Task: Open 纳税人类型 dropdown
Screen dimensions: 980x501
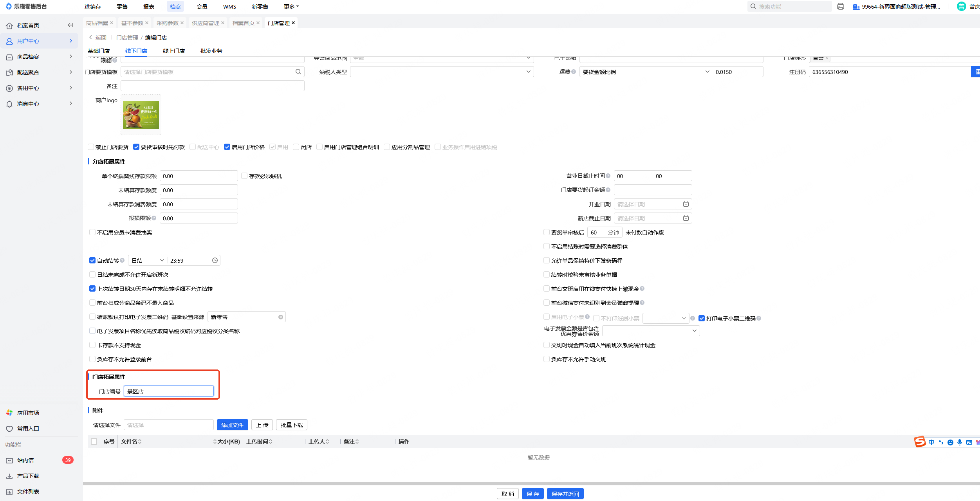Action: [x=442, y=72]
